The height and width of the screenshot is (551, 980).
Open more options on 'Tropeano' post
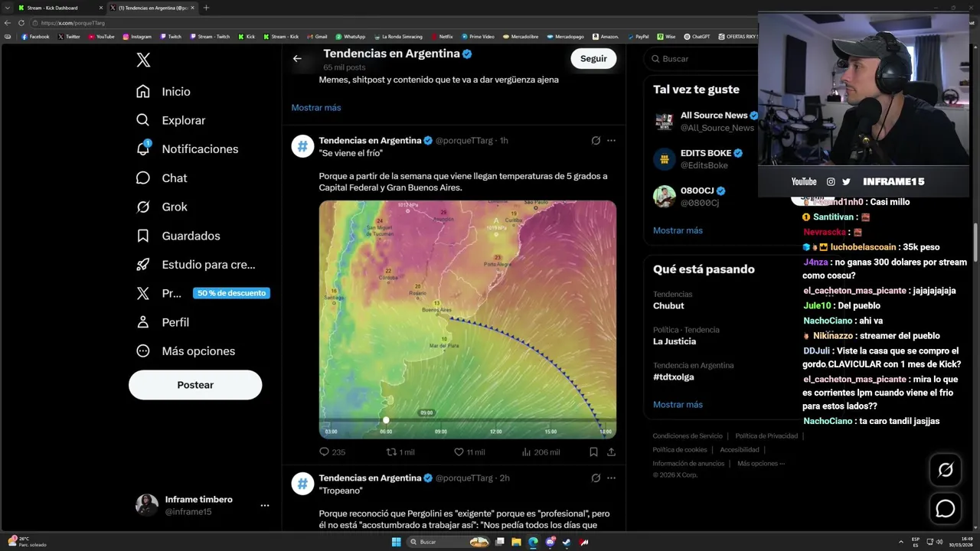(611, 478)
